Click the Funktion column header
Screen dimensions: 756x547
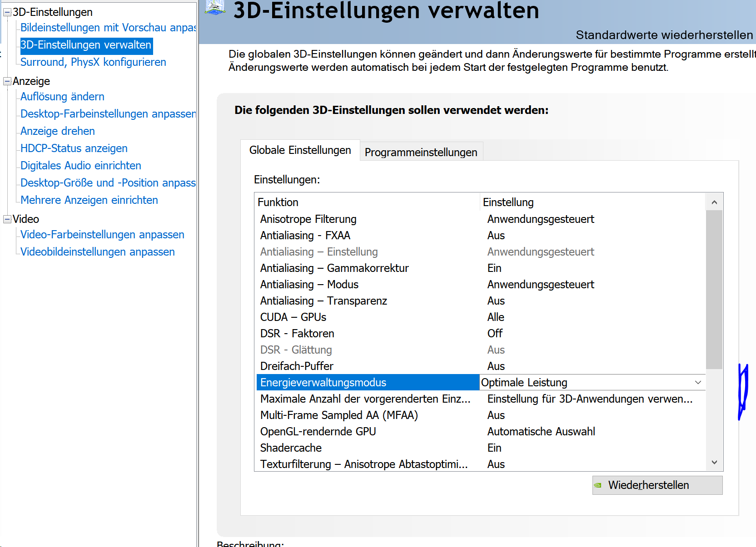coord(367,202)
